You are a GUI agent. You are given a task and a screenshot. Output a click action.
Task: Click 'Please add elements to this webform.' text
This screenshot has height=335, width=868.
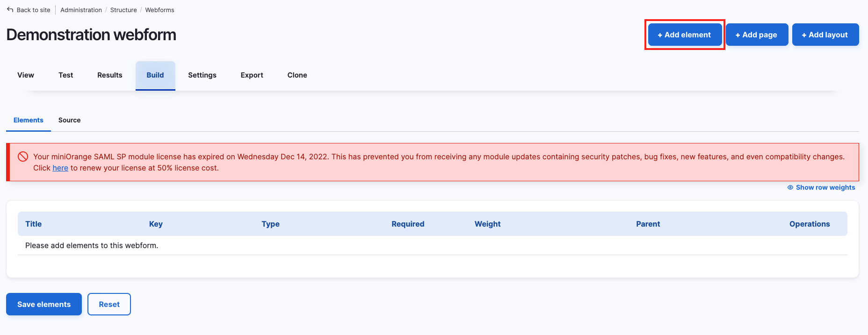point(92,245)
